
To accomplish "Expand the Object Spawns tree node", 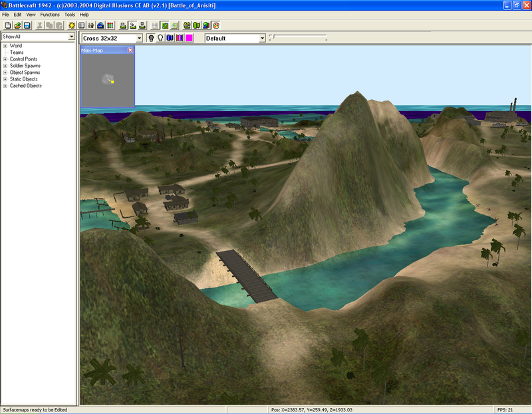I will point(5,73).
